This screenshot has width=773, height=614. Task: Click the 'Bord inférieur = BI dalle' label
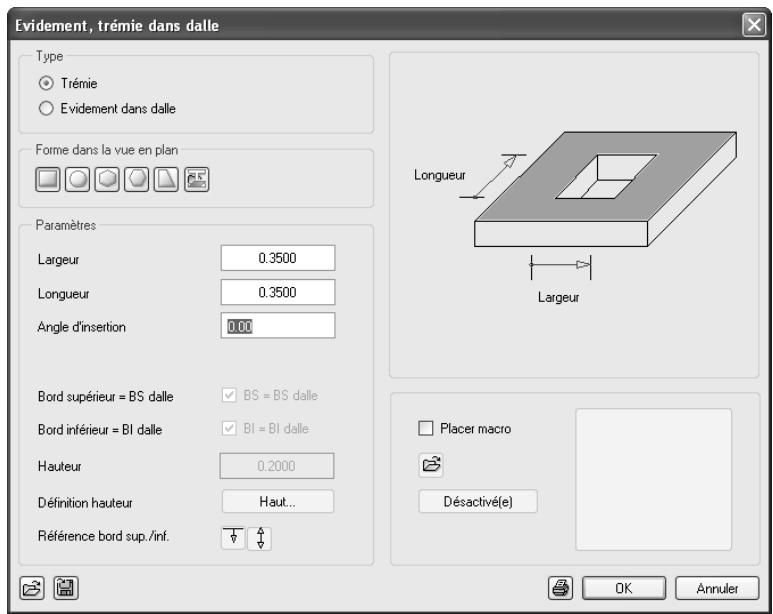click(x=100, y=430)
